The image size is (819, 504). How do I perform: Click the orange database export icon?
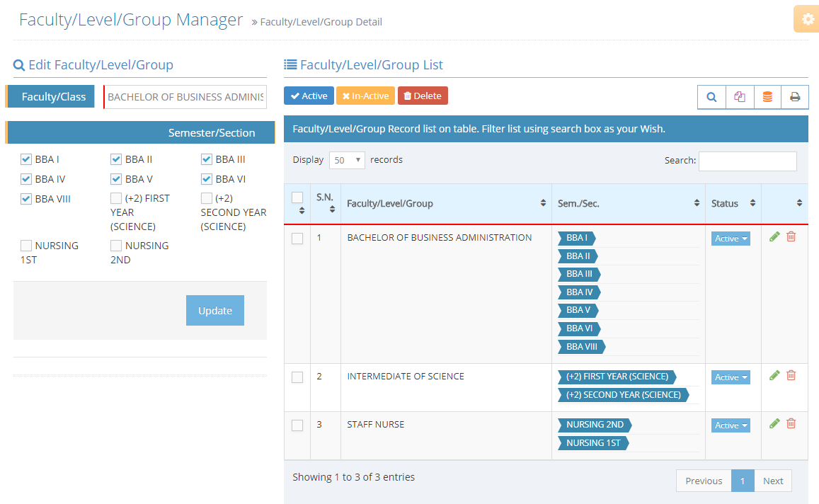(767, 97)
